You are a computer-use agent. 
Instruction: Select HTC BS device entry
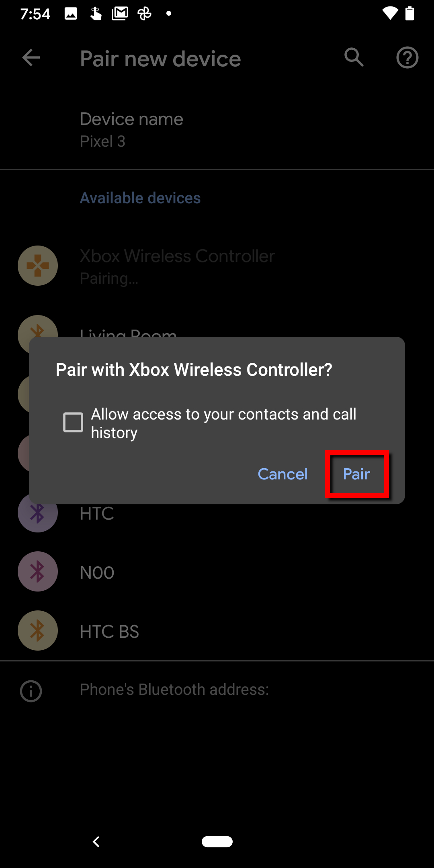(x=217, y=631)
